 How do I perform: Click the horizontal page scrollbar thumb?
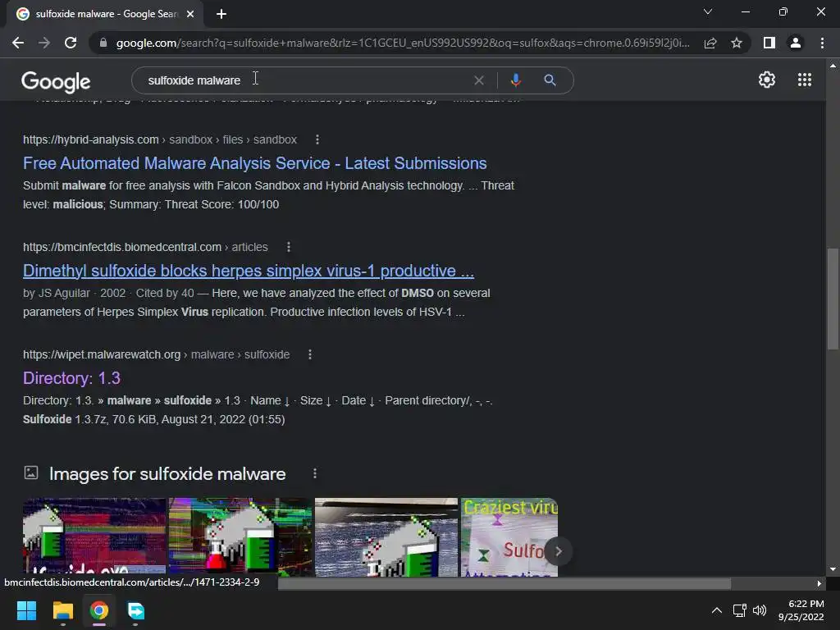coord(504,583)
